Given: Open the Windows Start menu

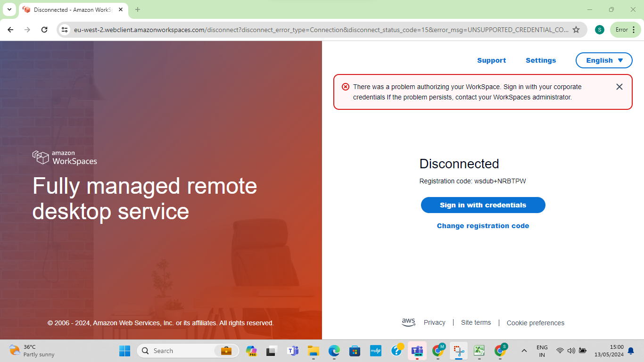Looking at the screenshot, I should tap(125, 351).
